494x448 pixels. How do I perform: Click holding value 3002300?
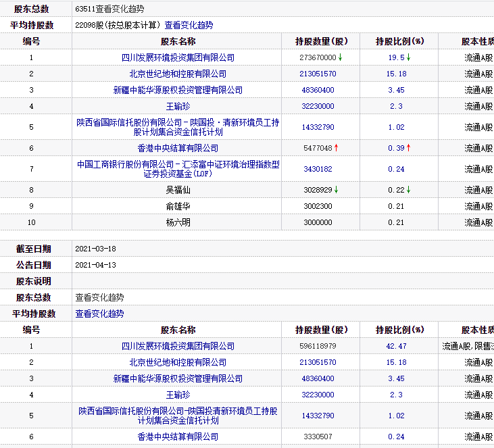(x=318, y=206)
